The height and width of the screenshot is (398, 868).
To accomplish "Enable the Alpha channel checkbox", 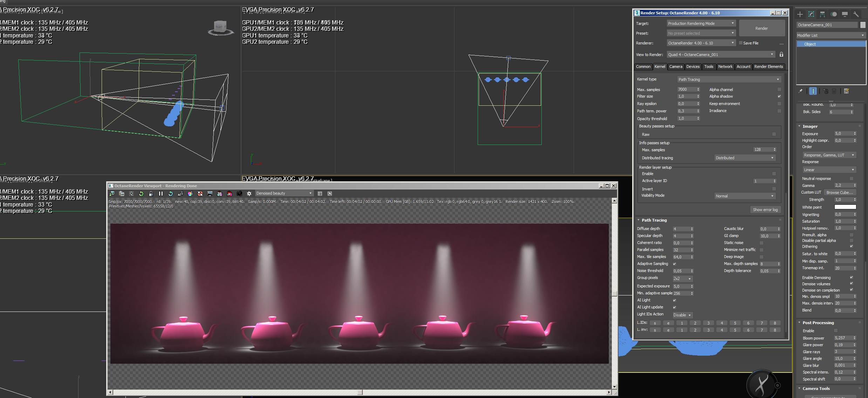I will pyautogui.click(x=779, y=90).
